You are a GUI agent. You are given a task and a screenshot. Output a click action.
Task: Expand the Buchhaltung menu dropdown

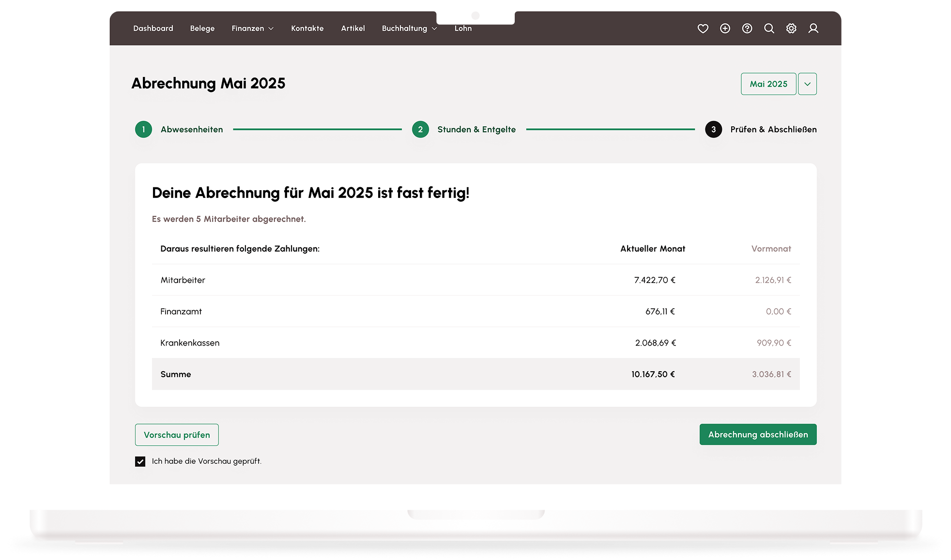[409, 29]
